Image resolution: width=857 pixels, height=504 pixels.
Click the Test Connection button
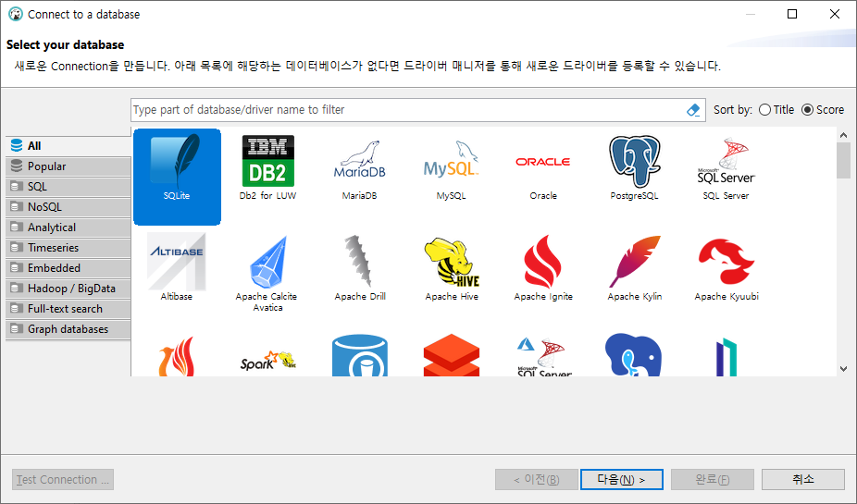pos(63,479)
